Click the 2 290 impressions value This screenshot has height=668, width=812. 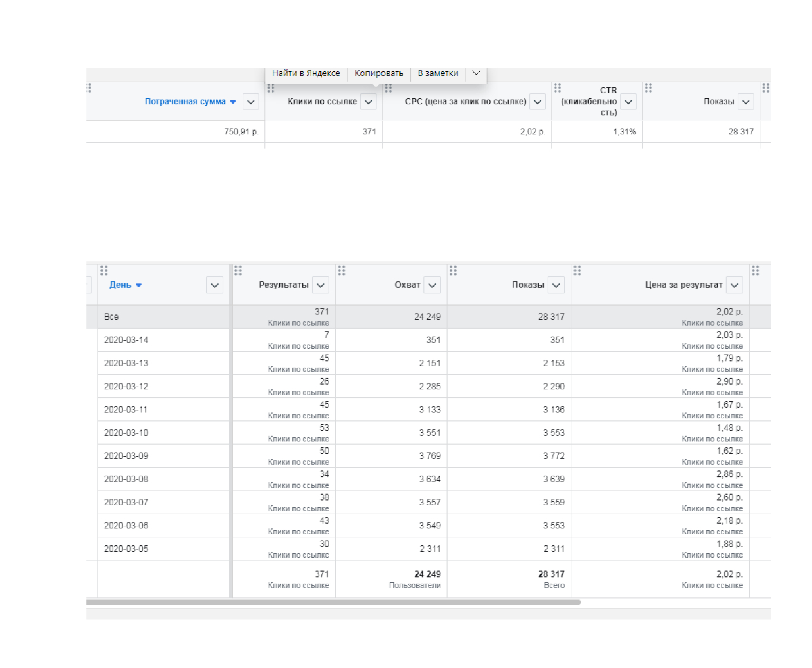point(553,386)
